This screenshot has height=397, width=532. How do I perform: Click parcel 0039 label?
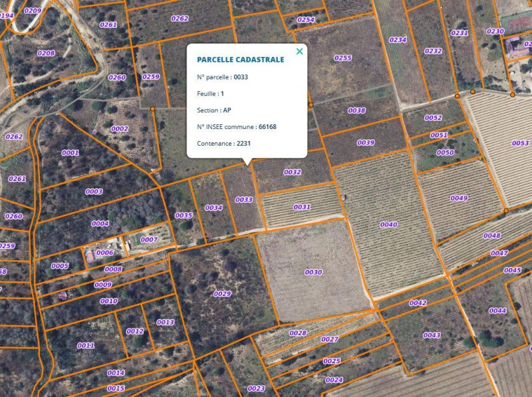366,143
